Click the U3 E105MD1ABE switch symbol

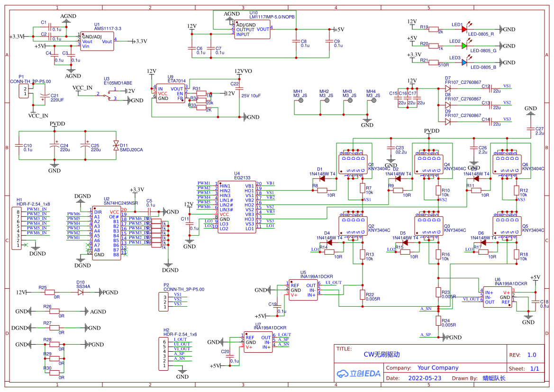[x=107, y=95]
